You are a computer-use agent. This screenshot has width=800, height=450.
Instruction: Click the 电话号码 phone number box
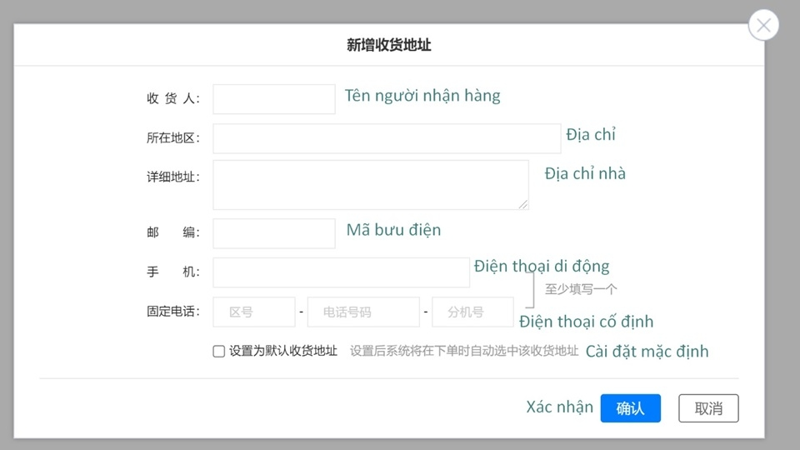coord(363,312)
